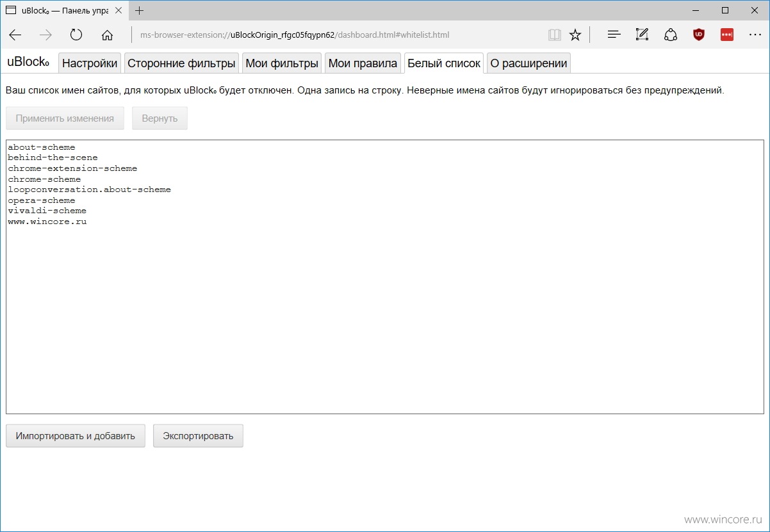This screenshot has height=532, width=770.
Task: Maximize the Edge browser window
Action: tap(725, 10)
